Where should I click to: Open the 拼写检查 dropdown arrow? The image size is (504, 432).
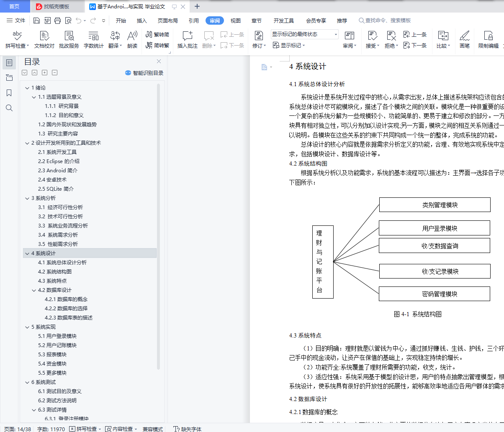(x=28, y=46)
